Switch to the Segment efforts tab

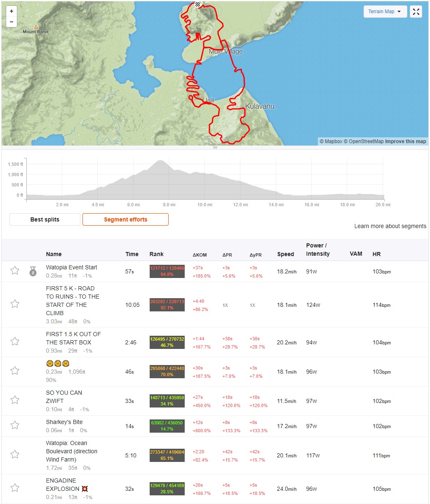pos(125,219)
